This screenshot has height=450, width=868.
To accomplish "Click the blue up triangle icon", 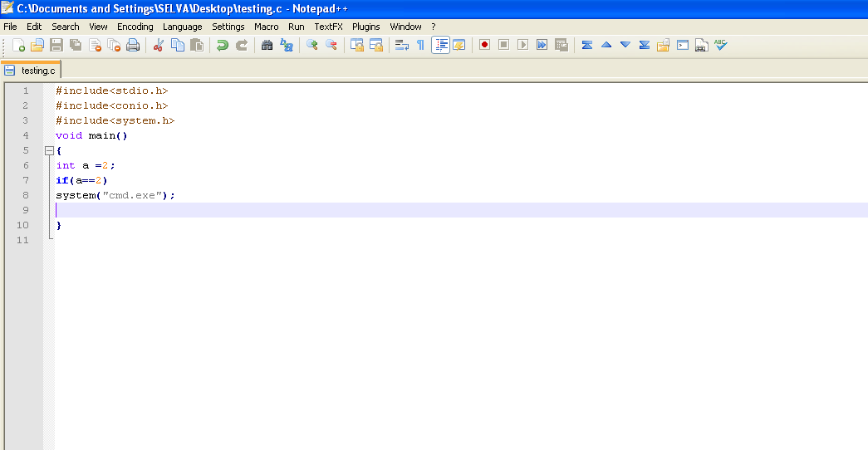I will [x=606, y=45].
